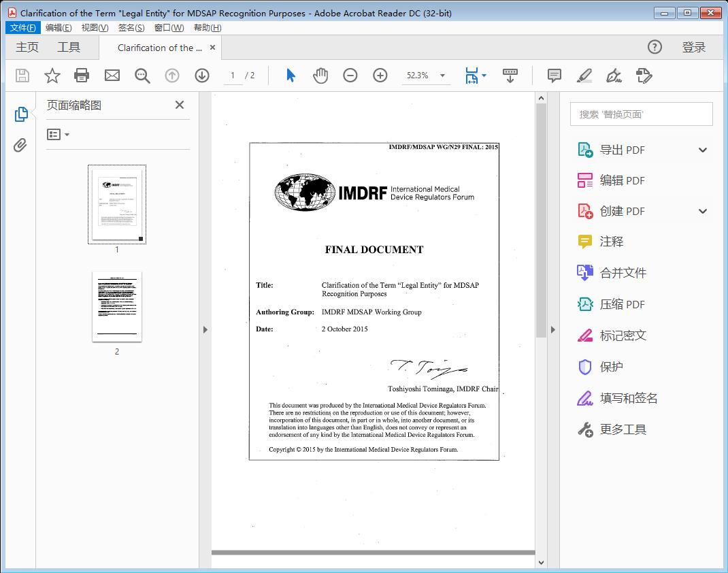Open 更多工具 in the right panel

[623, 429]
